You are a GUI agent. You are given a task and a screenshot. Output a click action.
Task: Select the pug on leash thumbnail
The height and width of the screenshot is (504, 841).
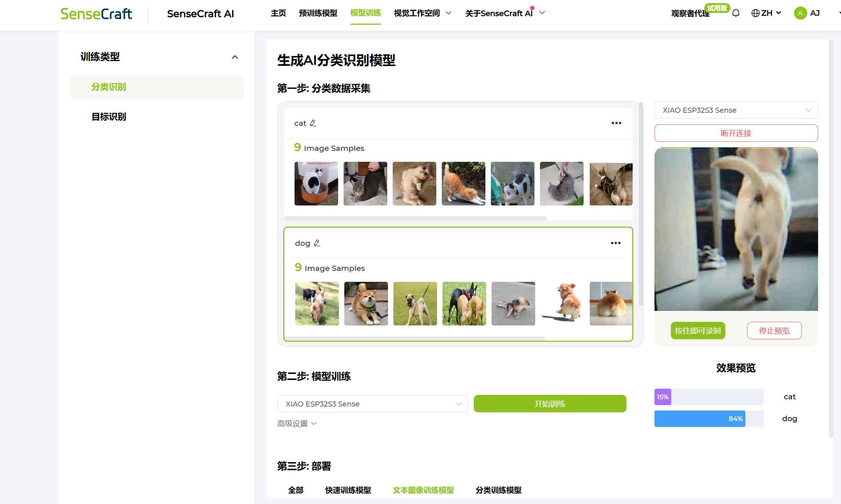click(x=415, y=304)
